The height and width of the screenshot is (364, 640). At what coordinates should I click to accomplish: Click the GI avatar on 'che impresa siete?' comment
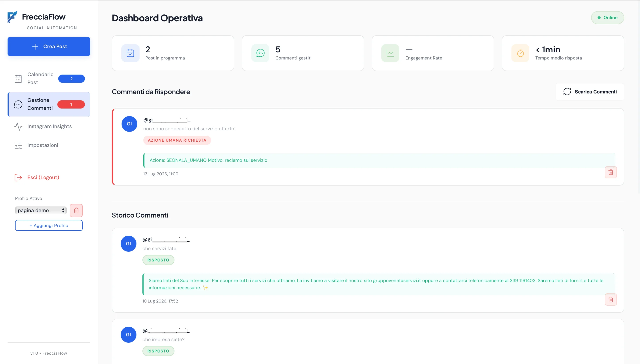tap(128, 335)
